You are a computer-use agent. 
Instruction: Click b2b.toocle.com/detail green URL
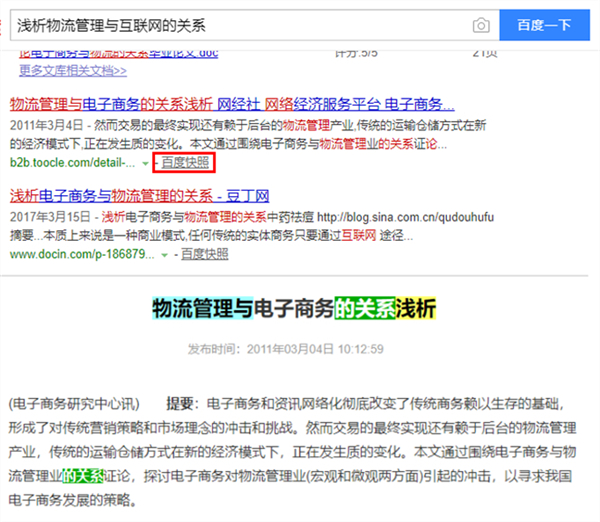tap(72, 163)
